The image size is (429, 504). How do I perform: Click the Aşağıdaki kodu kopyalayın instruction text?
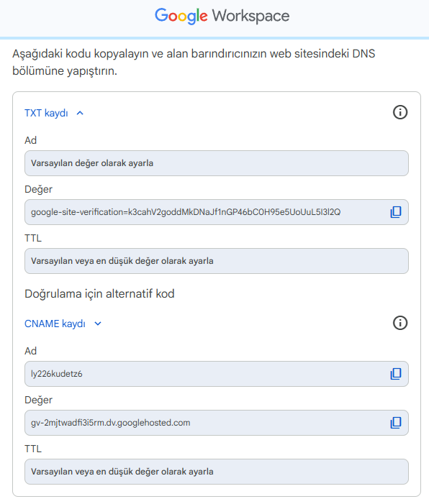(194, 62)
